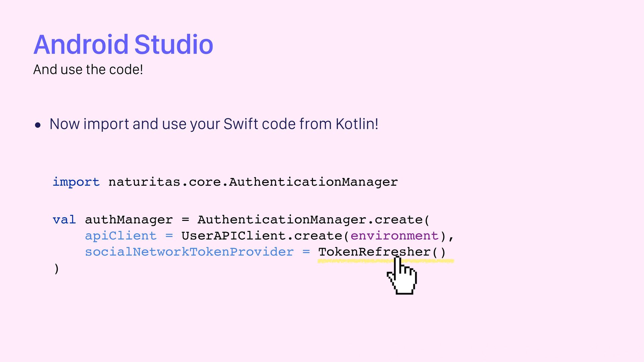Click the bullet point dot
This screenshot has width=644, height=362.
coord(38,125)
